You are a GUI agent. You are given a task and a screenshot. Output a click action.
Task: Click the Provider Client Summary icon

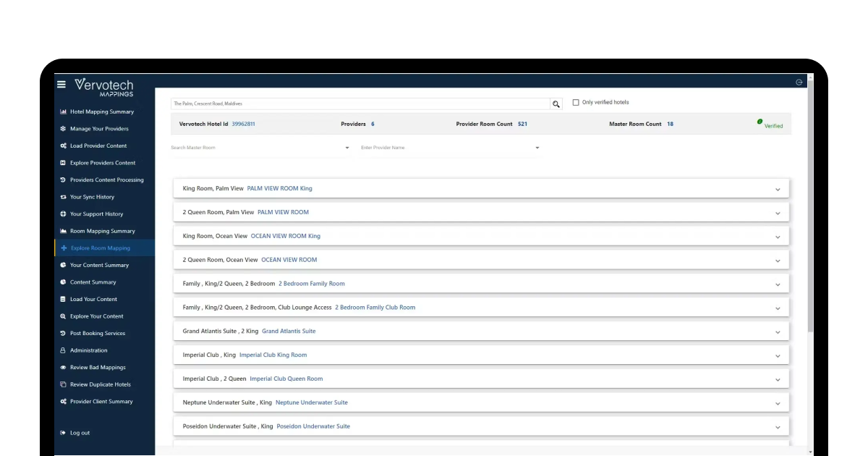(63, 402)
